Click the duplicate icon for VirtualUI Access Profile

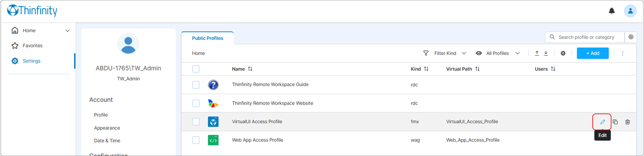[x=615, y=122]
